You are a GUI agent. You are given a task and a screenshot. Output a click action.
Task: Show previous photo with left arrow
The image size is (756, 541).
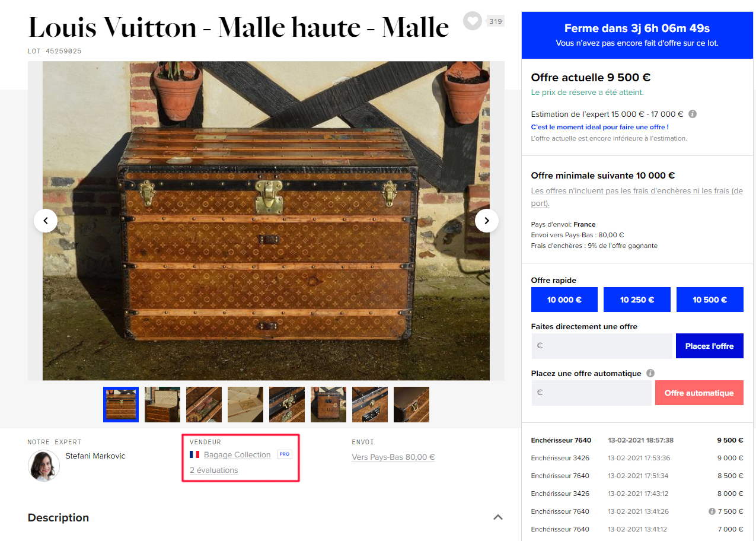tap(46, 221)
